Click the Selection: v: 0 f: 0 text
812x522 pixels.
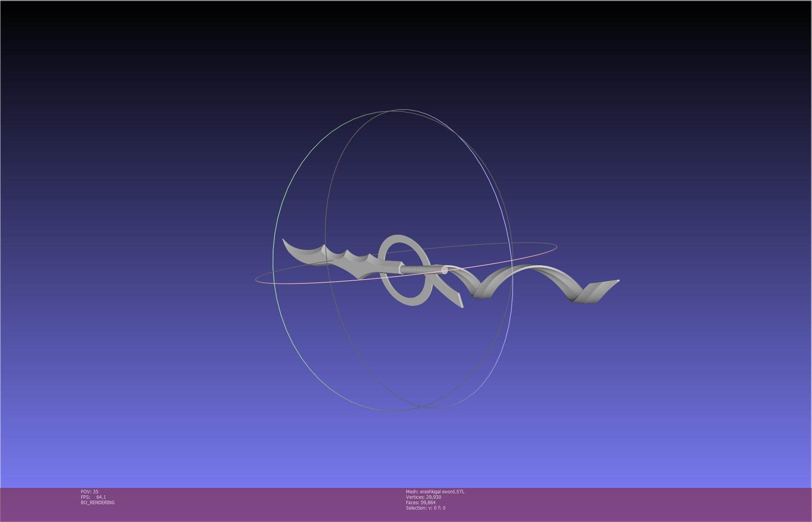click(425, 508)
